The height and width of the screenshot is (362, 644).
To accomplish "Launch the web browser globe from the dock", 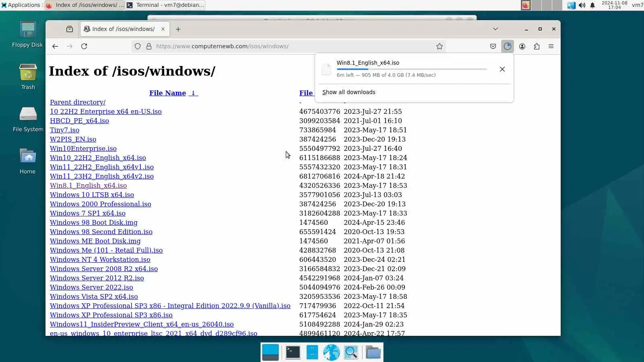I will (x=331, y=352).
